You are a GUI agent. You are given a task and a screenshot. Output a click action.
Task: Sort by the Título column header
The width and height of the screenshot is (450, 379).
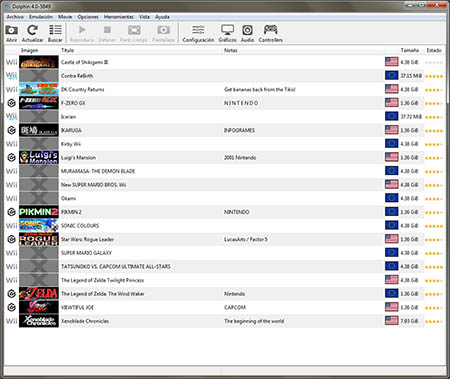tap(67, 50)
